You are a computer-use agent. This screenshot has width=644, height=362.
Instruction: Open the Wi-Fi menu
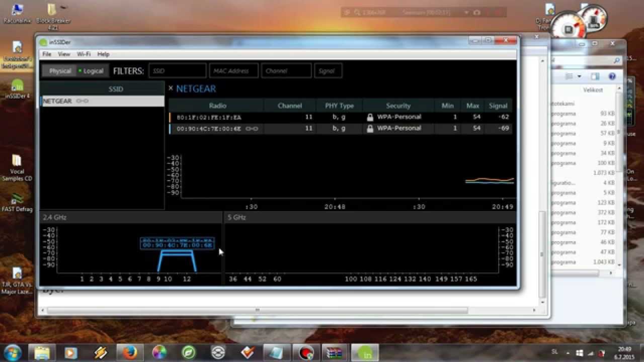point(84,54)
